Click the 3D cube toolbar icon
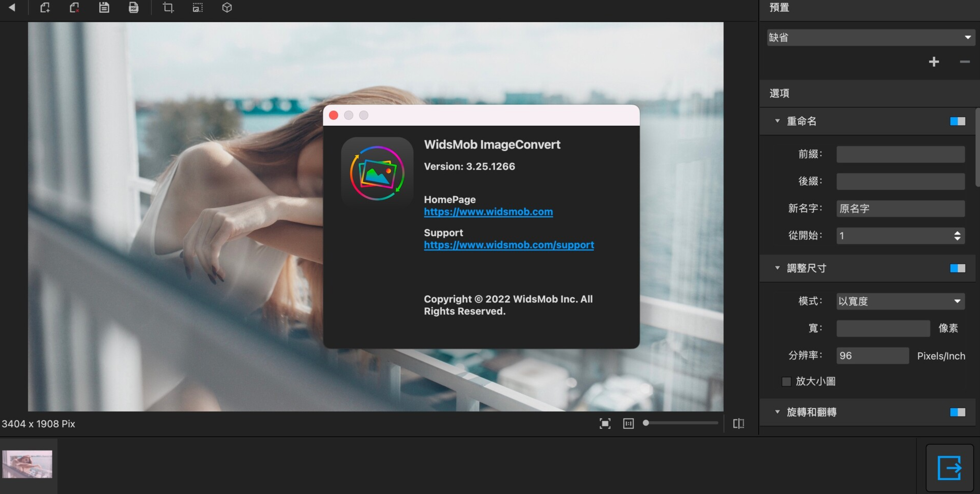 227,8
